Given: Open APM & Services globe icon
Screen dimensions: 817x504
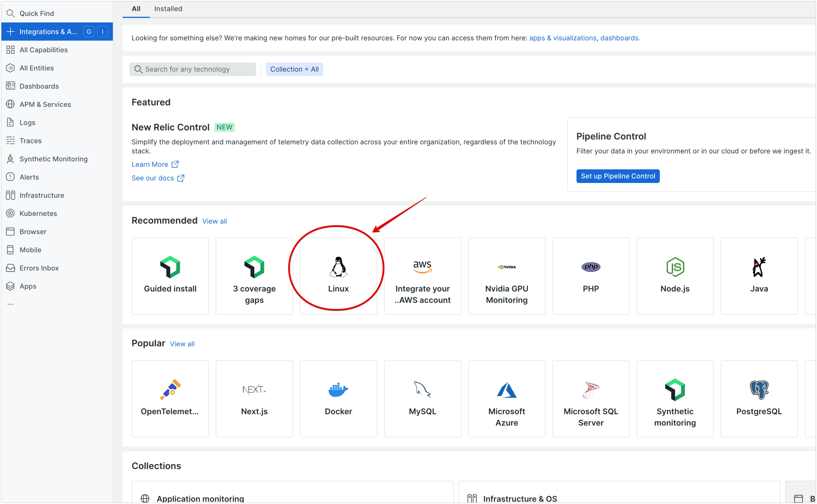Looking at the screenshot, I should point(10,104).
